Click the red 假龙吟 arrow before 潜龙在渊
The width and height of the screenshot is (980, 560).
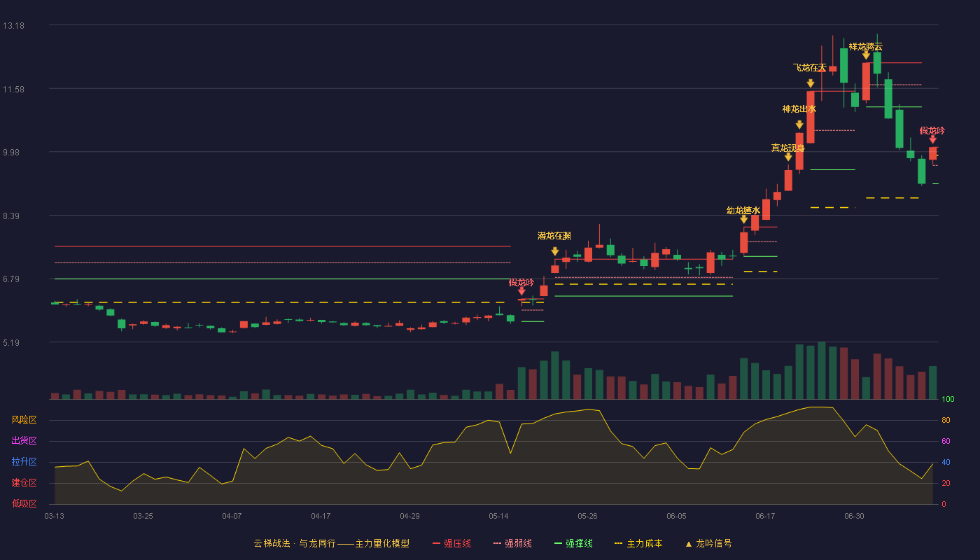tap(521, 291)
